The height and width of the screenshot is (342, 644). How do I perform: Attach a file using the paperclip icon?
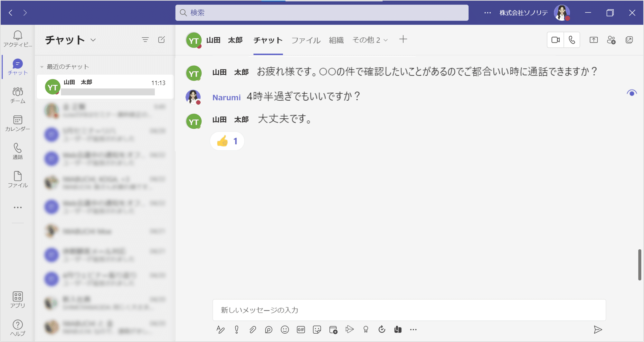point(253,329)
